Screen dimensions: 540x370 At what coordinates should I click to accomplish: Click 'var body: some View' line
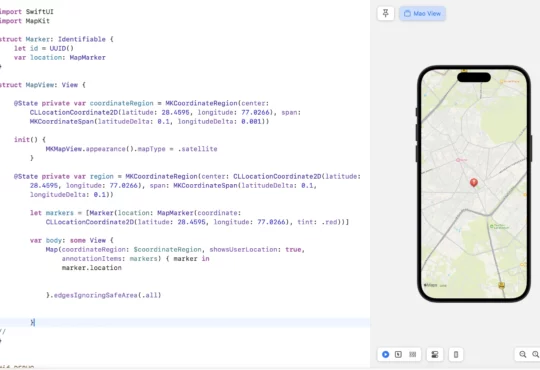(71, 240)
